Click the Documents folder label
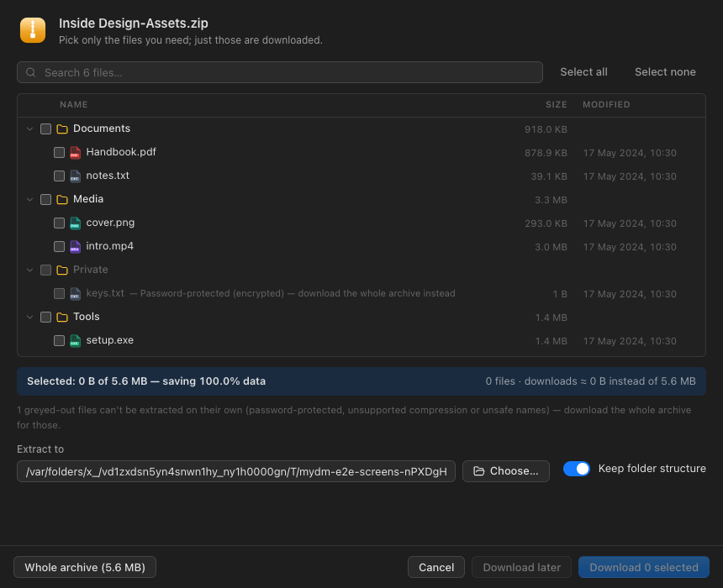 [102, 129]
